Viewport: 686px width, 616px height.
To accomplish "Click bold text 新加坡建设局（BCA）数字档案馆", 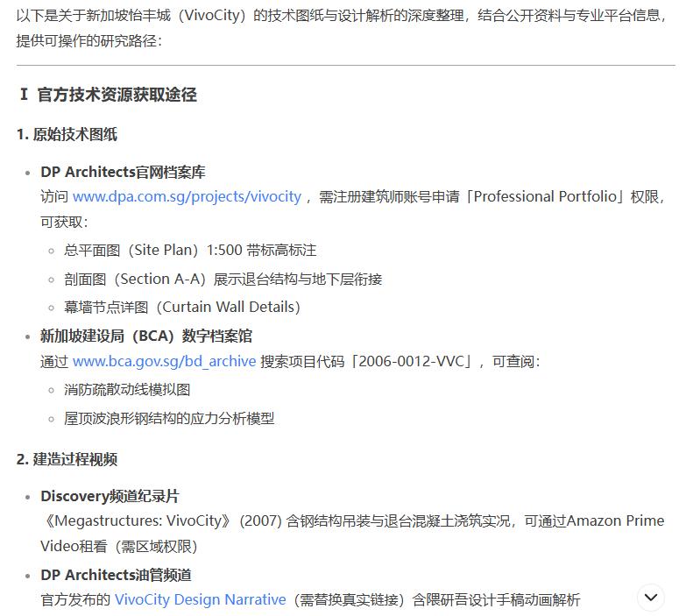I will pos(146,336).
